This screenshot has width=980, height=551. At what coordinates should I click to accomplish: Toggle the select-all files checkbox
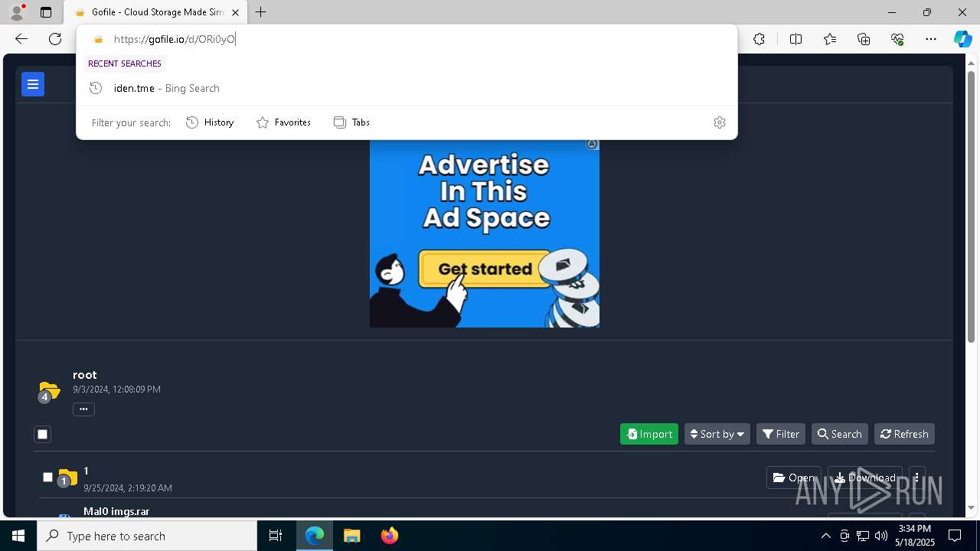(43, 434)
